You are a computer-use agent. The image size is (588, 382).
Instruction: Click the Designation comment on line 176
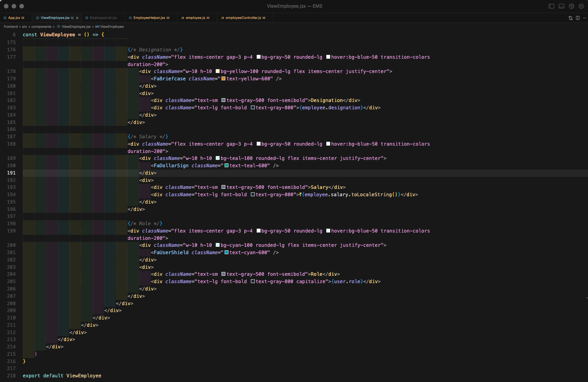[155, 50]
